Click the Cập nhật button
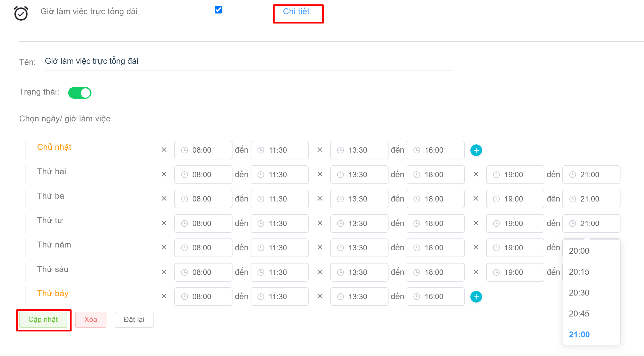The height and width of the screenshot is (356, 644). pyautogui.click(x=43, y=320)
